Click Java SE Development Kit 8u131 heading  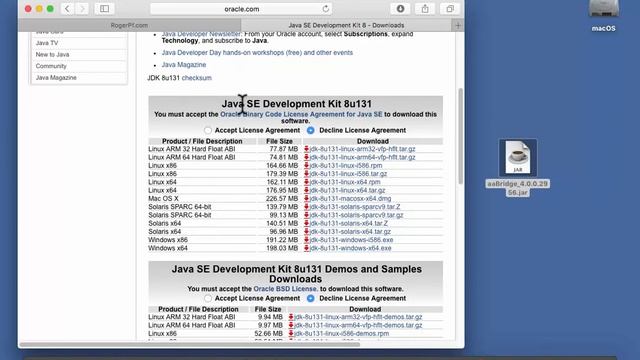[x=296, y=104]
